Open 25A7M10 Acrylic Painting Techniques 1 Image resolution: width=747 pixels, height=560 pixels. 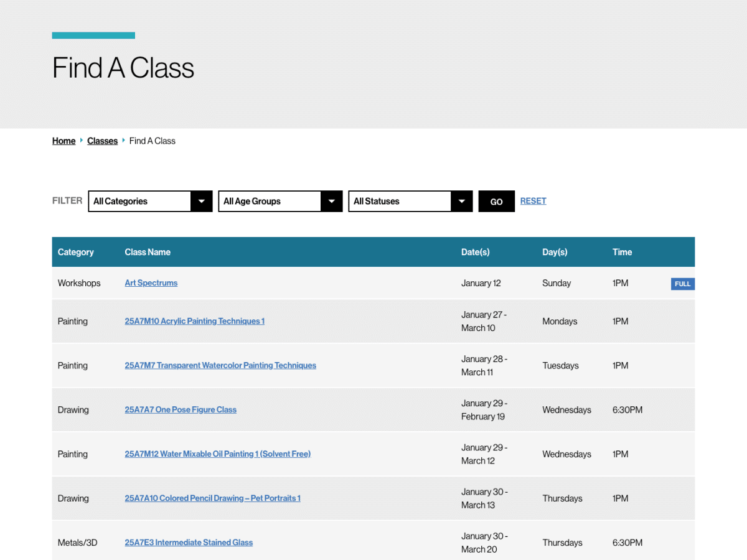(194, 322)
